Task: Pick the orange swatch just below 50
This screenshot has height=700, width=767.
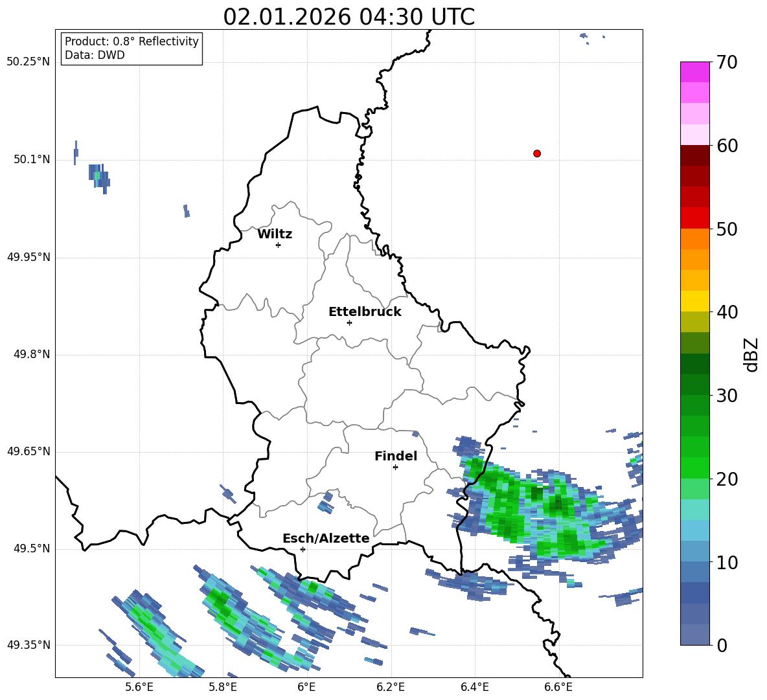Action: 694,239
